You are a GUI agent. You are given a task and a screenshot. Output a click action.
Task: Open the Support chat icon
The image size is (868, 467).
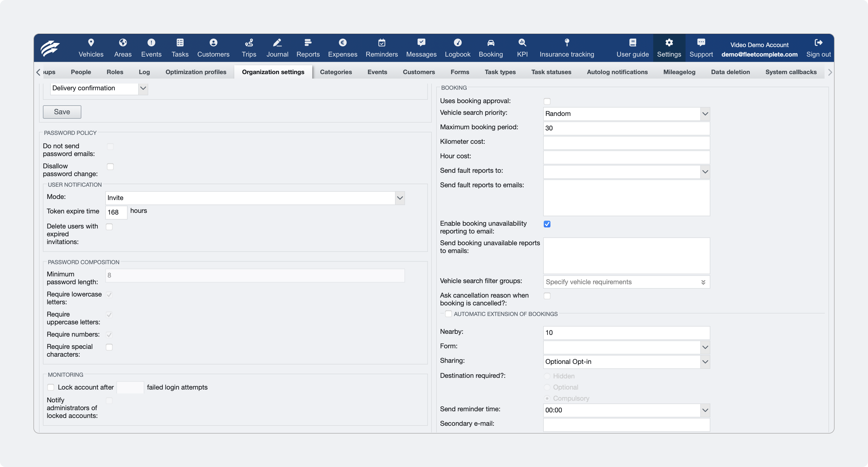[701, 42]
